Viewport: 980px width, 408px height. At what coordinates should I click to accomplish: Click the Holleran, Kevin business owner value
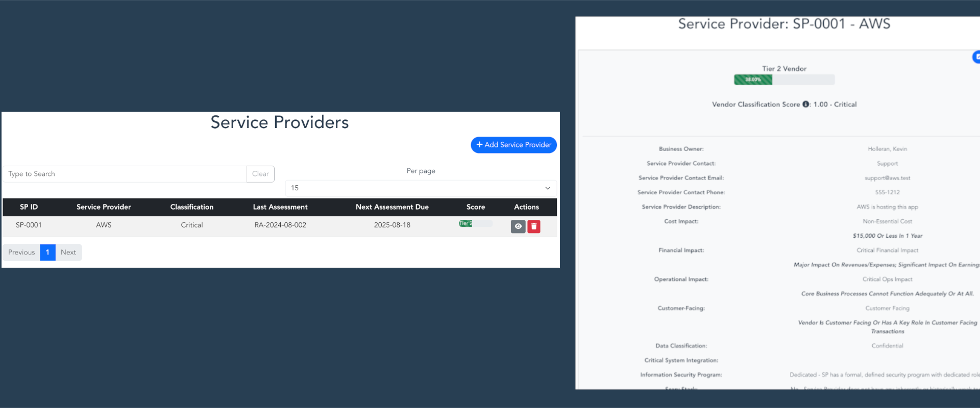click(x=887, y=149)
